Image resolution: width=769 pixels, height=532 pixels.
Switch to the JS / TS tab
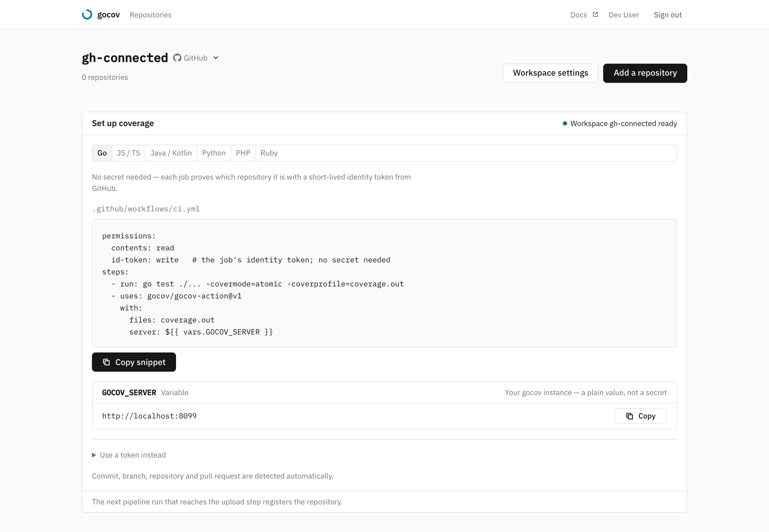click(128, 153)
